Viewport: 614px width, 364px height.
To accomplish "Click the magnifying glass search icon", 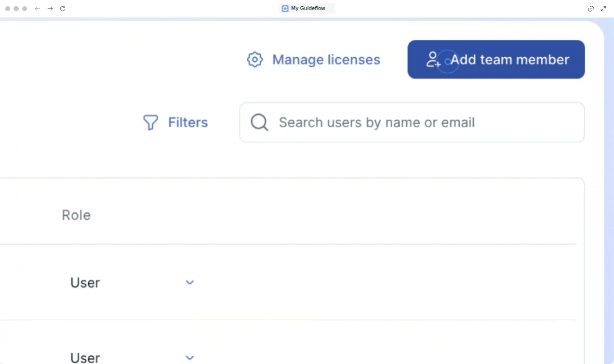I will click(259, 122).
